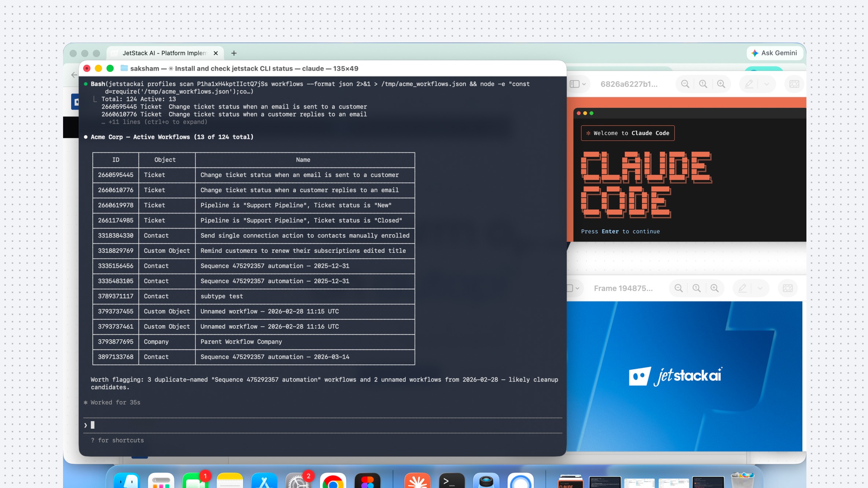This screenshot has height=488, width=868.
Task: Click the 'subtype test' workflow name
Action: [x=221, y=296]
